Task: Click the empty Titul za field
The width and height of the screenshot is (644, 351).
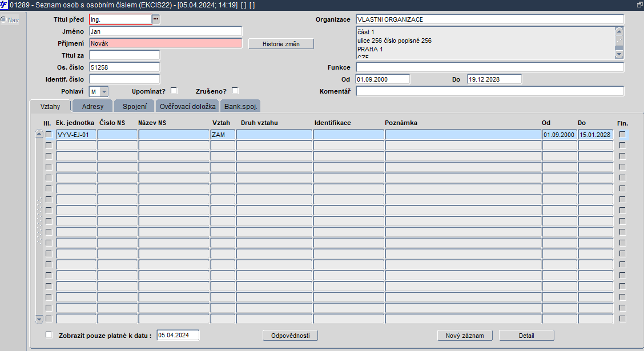Action: 124,55
